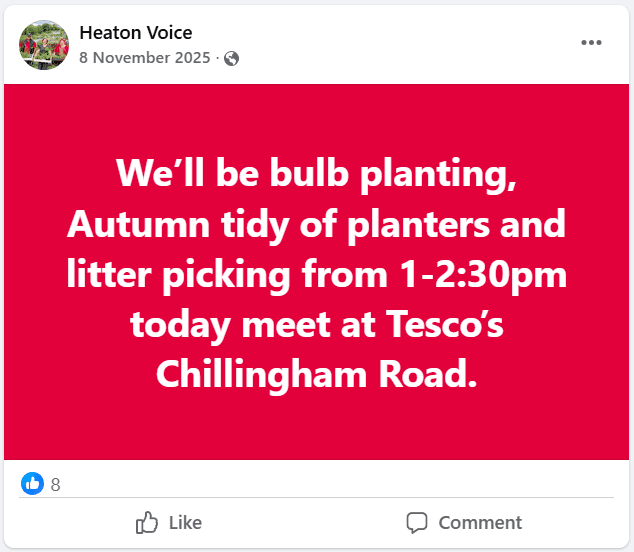This screenshot has width=634, height=552.
Task: Click the thumbs-up outline icon beside Like
Action: [x=147, y=522]
